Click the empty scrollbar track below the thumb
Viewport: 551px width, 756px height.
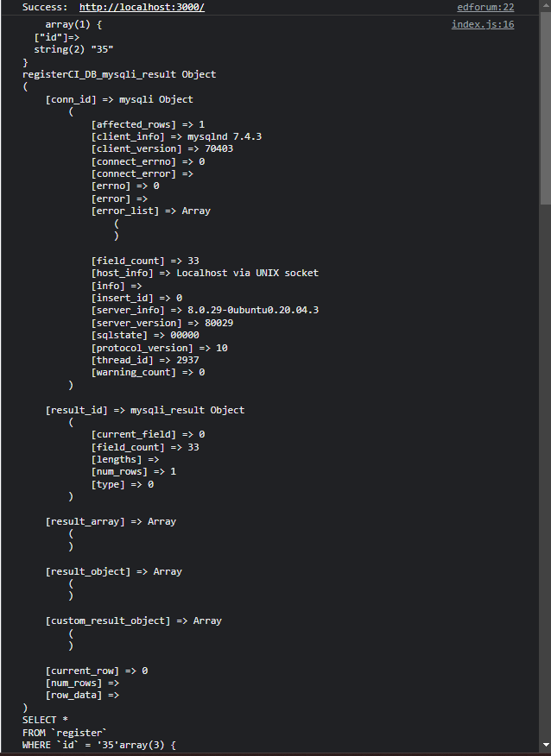(x=545, y=473)
